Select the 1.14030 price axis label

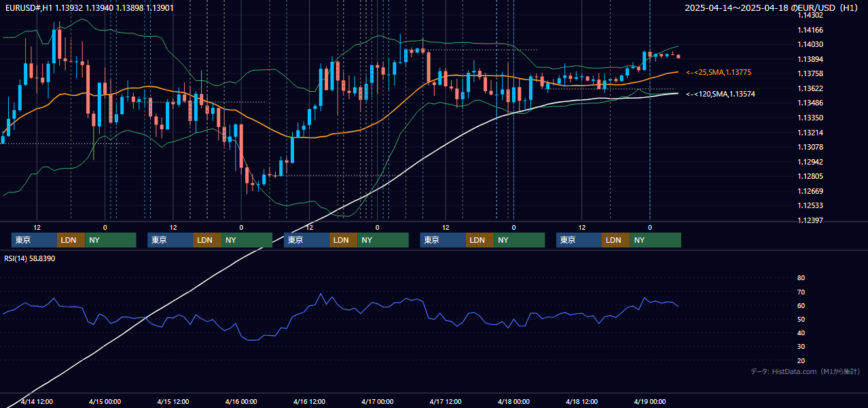(810, 44)
